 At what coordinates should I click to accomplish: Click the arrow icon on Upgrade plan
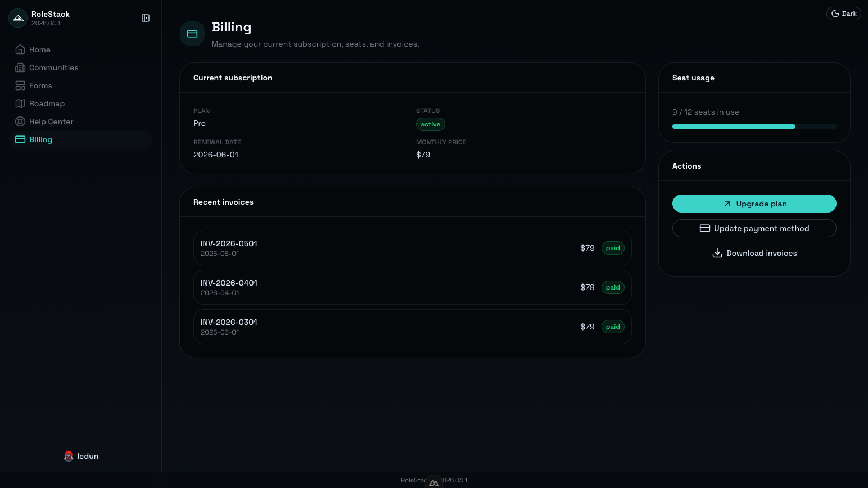(x=727, y=204)
